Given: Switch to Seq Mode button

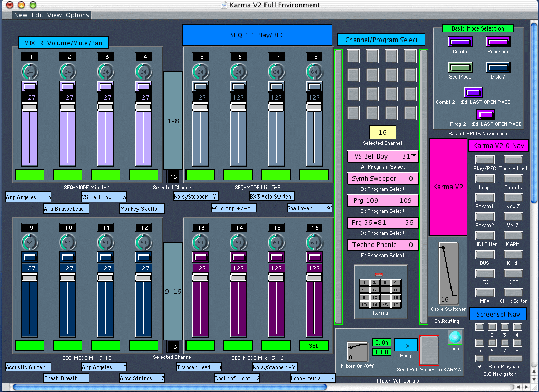Looking at the screenshot, I should (x=459, y=67).
